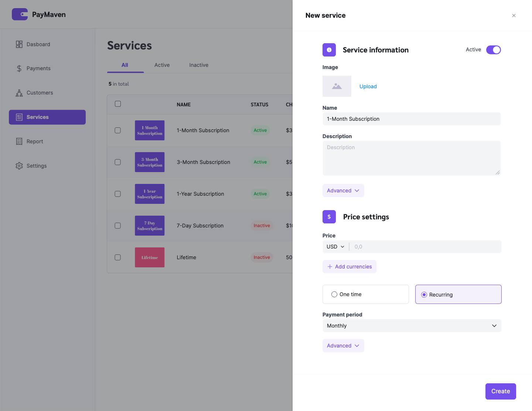Switch to the Active services tab
532x411 pixels.
(x=162, y=65)
